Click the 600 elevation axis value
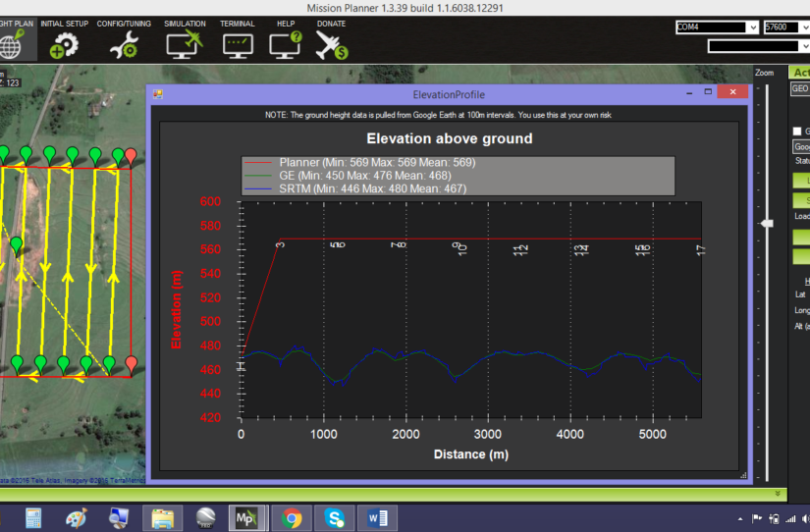The width and height of the screenshot is (810, 532). (210, 201)
